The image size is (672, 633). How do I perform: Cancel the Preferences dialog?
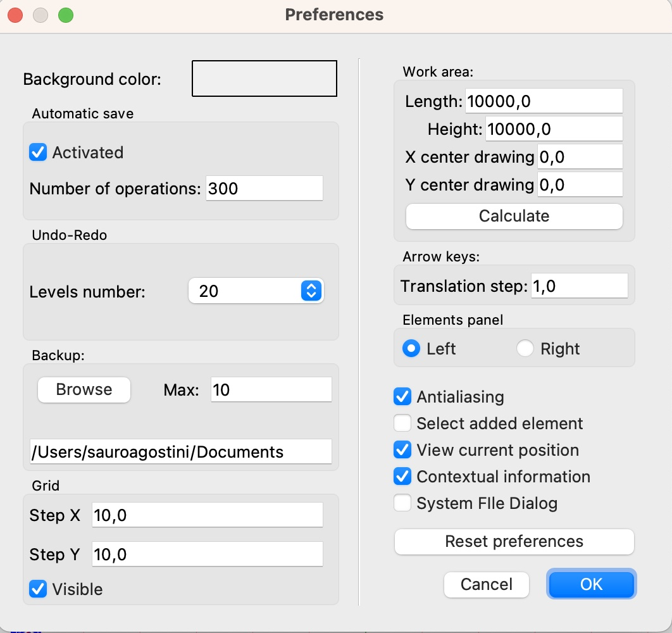(487, 584)
